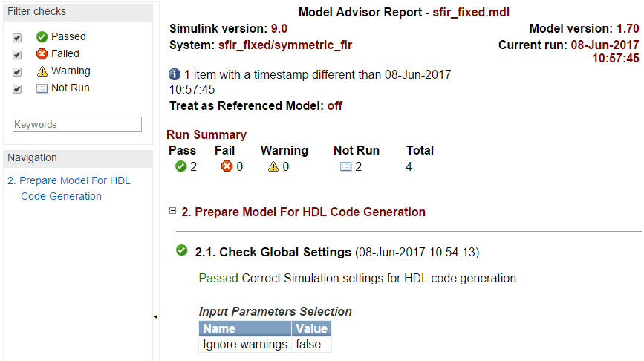Click the red Fail icon in Run Summary

227,166
